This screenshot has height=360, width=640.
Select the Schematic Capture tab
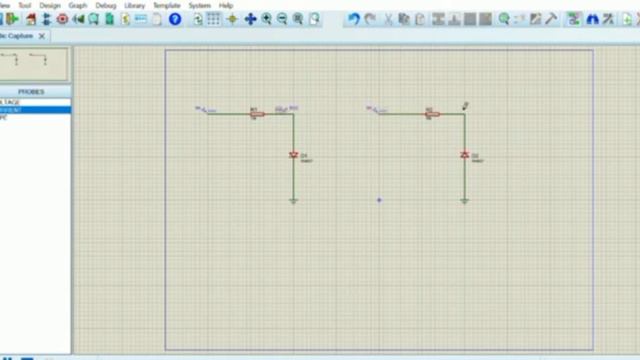[16, 36]
